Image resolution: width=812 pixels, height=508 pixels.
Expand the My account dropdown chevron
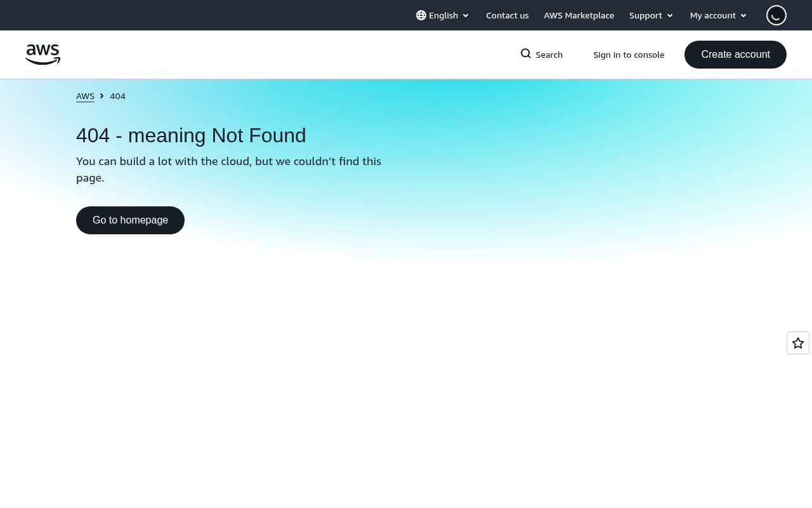click(743, 16)
